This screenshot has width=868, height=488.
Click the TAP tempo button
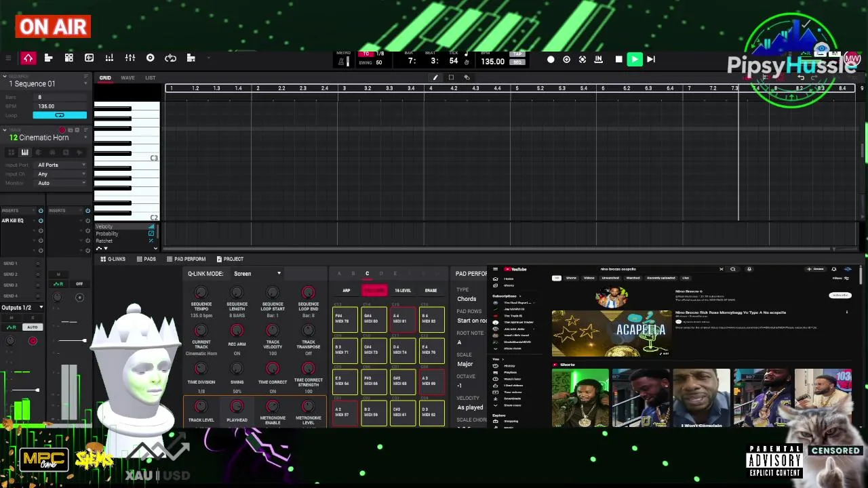(x=517, y=54)
